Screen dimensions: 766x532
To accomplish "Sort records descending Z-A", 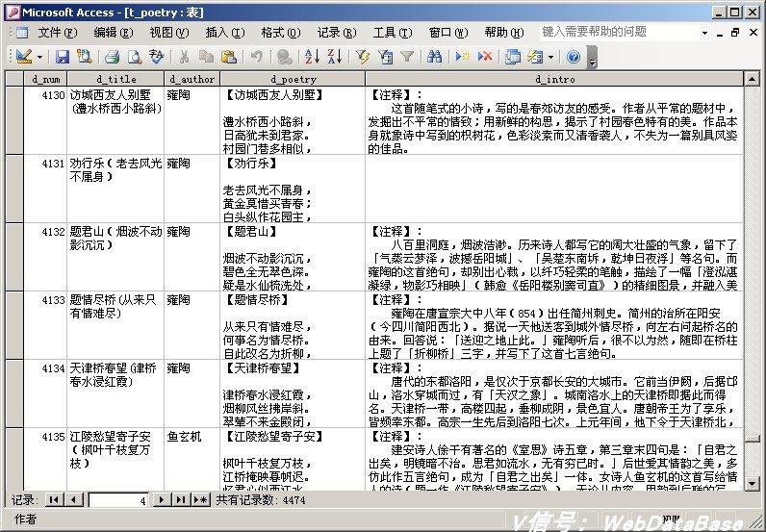I will [x=335, y=57].
